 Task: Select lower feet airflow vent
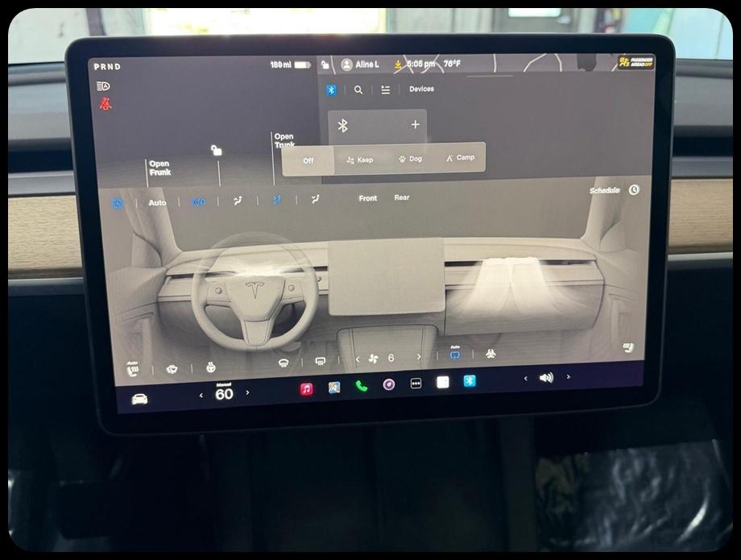(x=316, y=200)
